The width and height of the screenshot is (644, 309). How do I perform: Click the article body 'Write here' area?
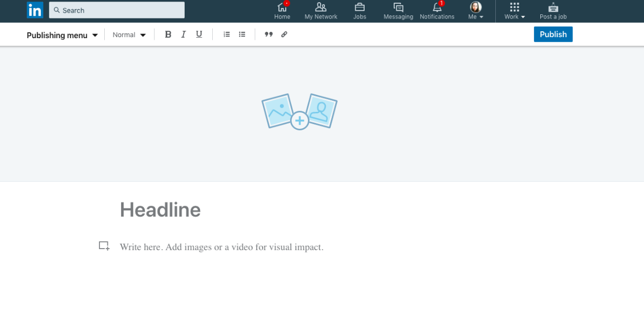pos(221,247)
